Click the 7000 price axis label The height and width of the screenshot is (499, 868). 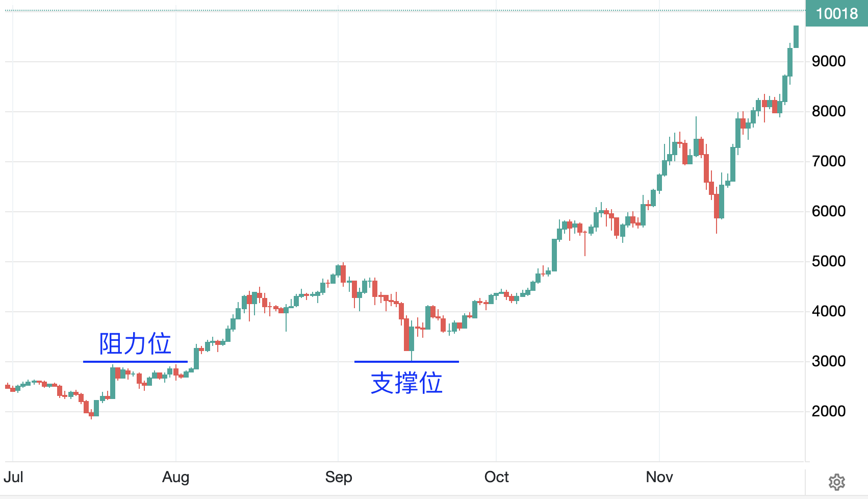coord(829,161)
